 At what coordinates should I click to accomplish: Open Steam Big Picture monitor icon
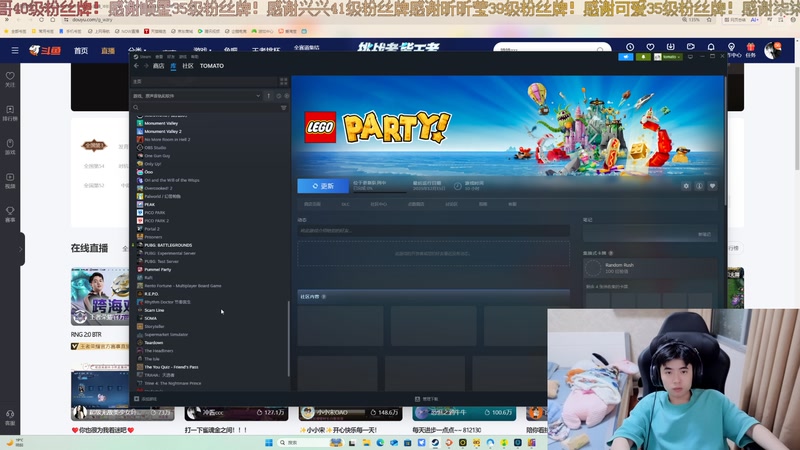pyautogui.click(x=691, y=57)
